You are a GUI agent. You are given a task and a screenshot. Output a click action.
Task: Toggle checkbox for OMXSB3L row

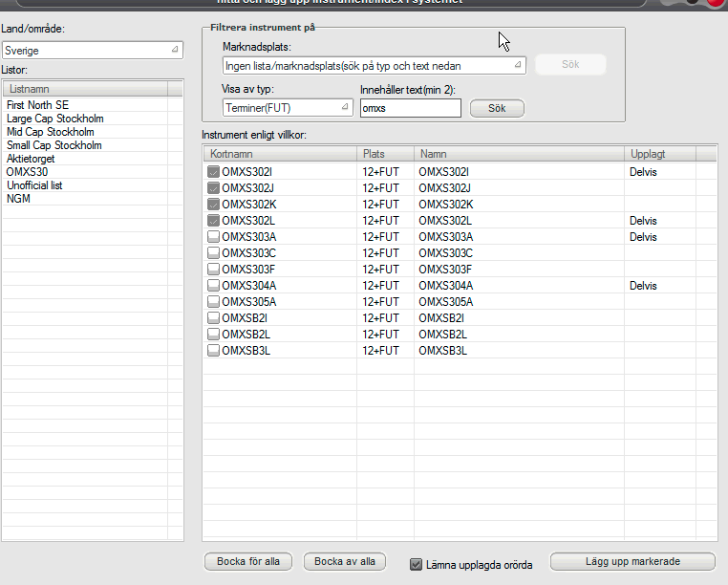213,351
